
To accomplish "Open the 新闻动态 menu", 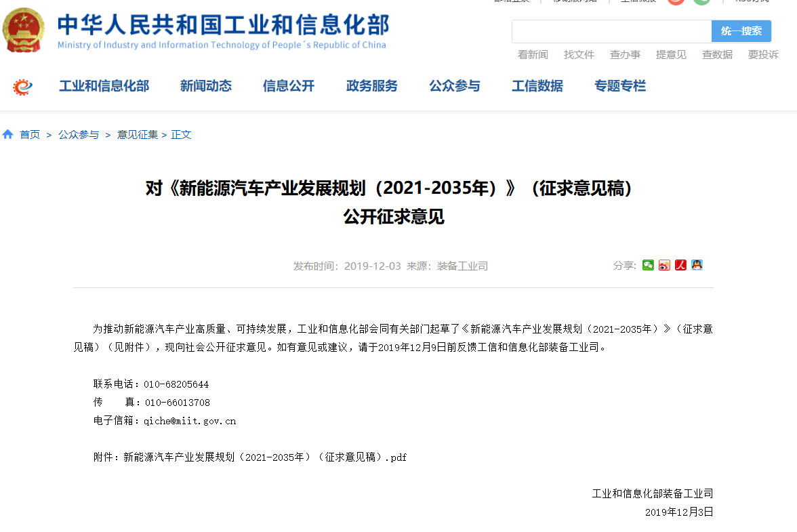I will tap(205, 86).
